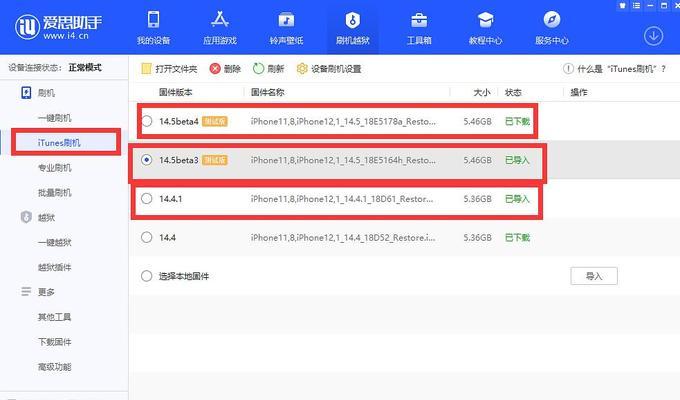The width and height of the screenshot is (680, 400).
Task: Click 已下载 status of 14.5beta4 row
Action: (x=517, y=121)
